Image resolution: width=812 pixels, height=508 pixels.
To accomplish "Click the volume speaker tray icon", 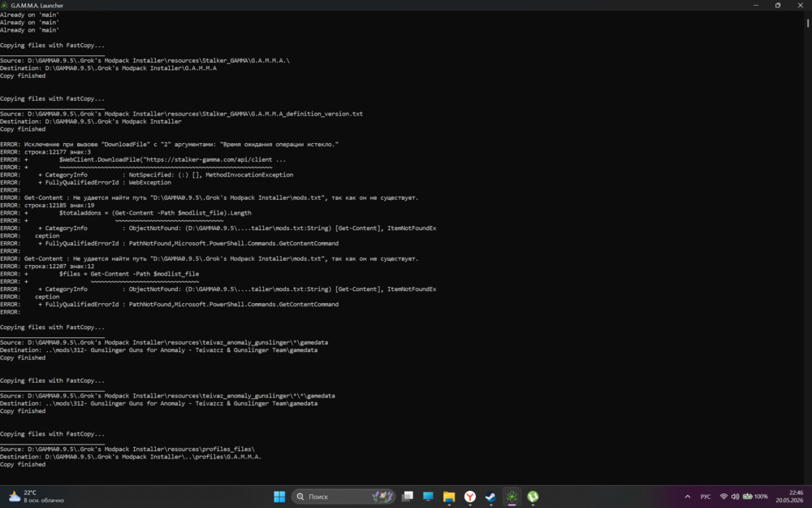I will pyautogui.click(x=735, y=497).
